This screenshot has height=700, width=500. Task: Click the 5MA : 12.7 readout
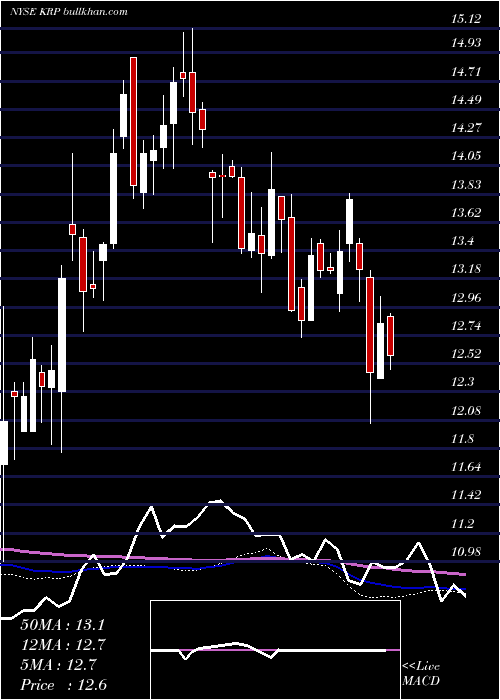58,665
